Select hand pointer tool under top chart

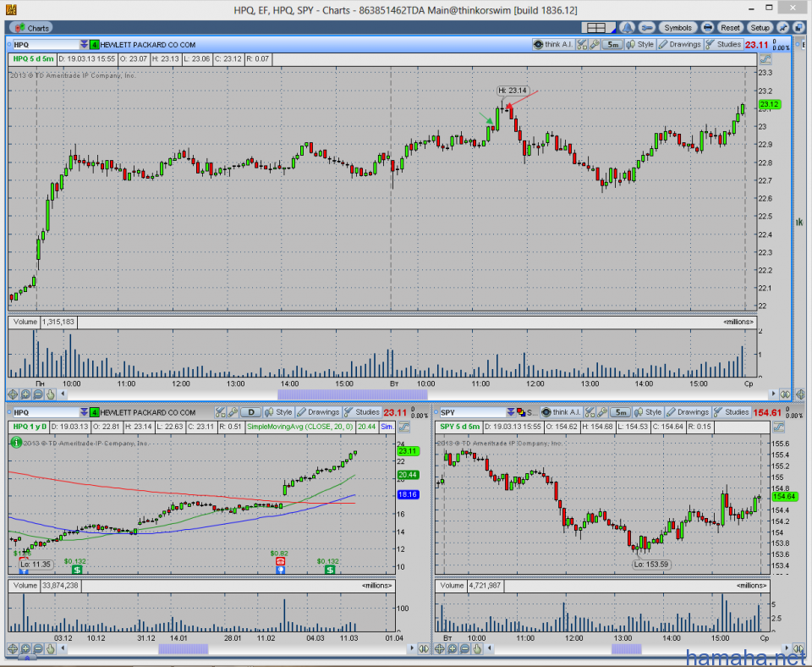(51, 394)
